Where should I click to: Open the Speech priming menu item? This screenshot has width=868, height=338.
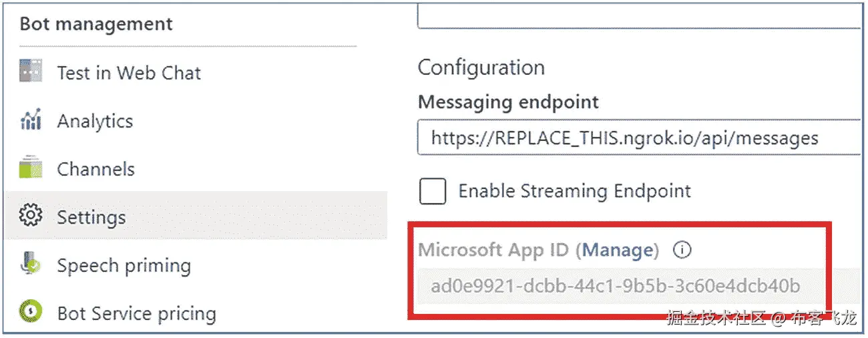point(124,265)
